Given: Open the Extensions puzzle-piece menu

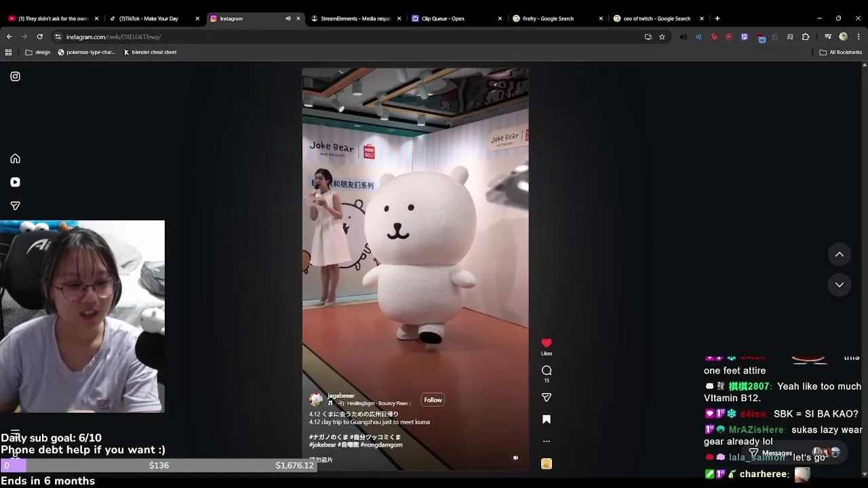Looking at the screenshot, I should (x=806, y=37).
